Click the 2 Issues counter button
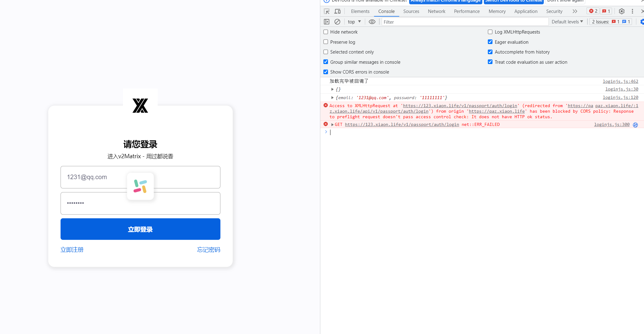Screen dimensions: 644x334 click(610, 22)
